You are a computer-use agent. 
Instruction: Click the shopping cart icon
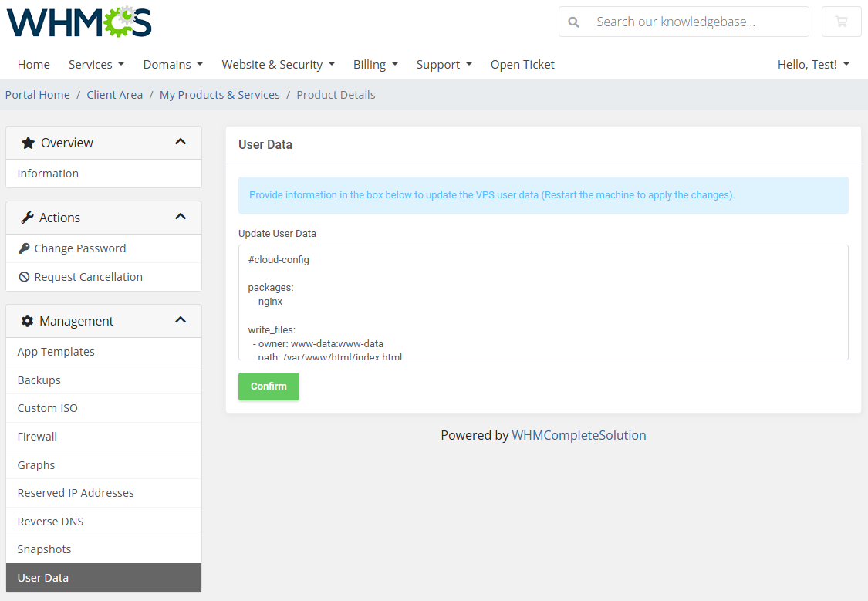841,22
